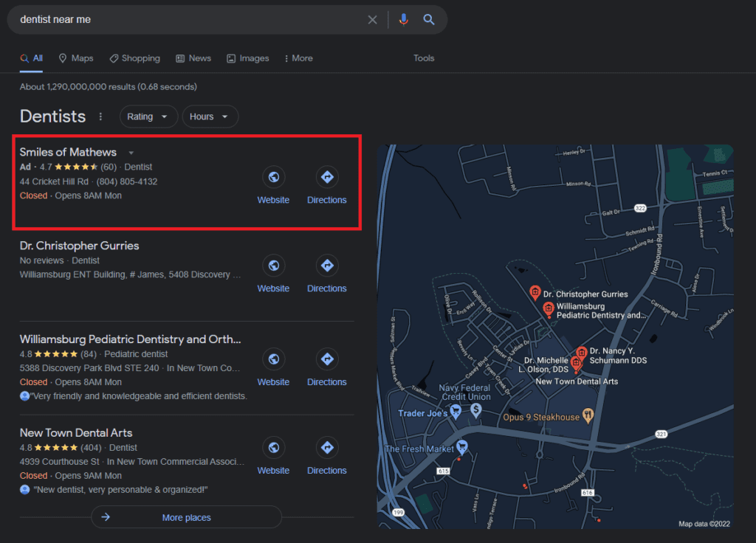This screenshot has height=543, width=756.
Task: Click the 'No reviews' text
Action: 42,260
